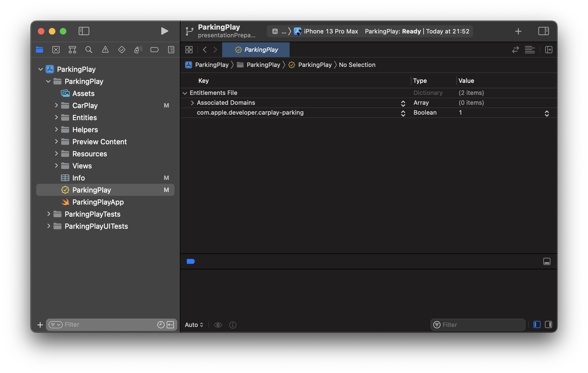Open the scheme selector ellipsis
Screen dimensions: 588x373
284,31
